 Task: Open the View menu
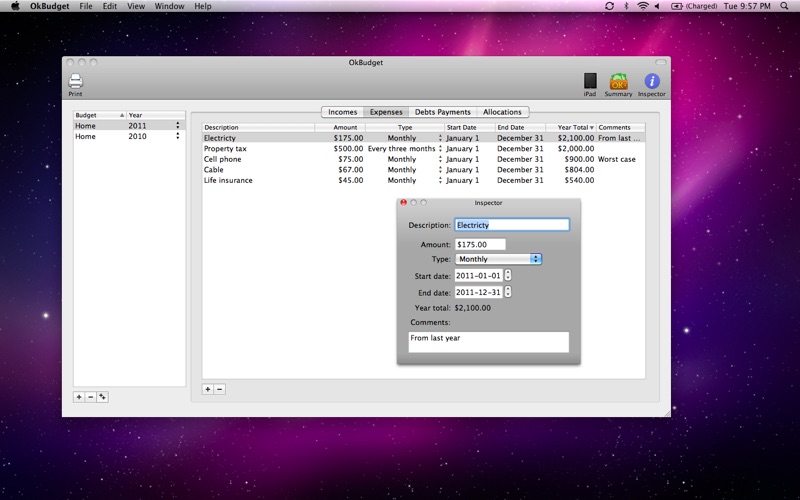(136, 6)
